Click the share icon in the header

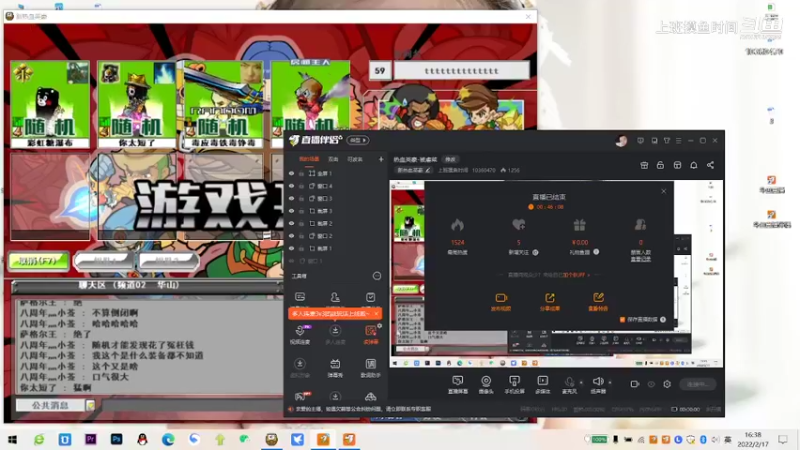[x=710, y=165]
